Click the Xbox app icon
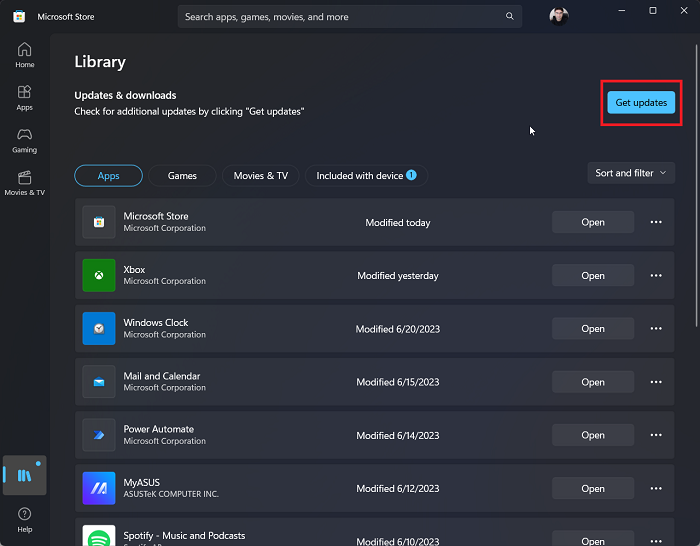The width and height of the screenshot is (700, 546). pos(99,275)
